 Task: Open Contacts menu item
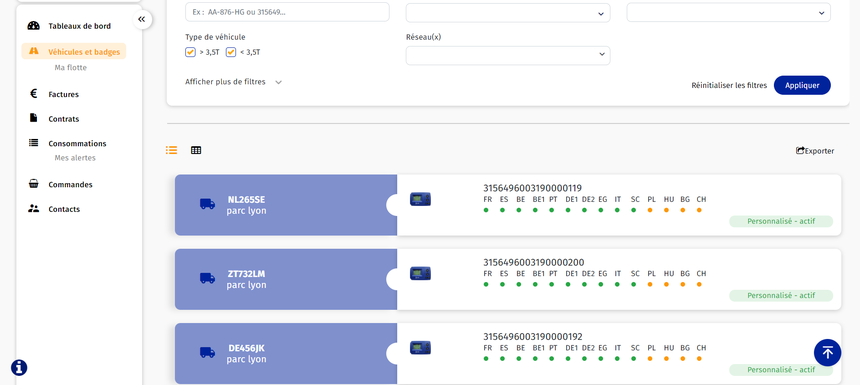click(64, 209)
